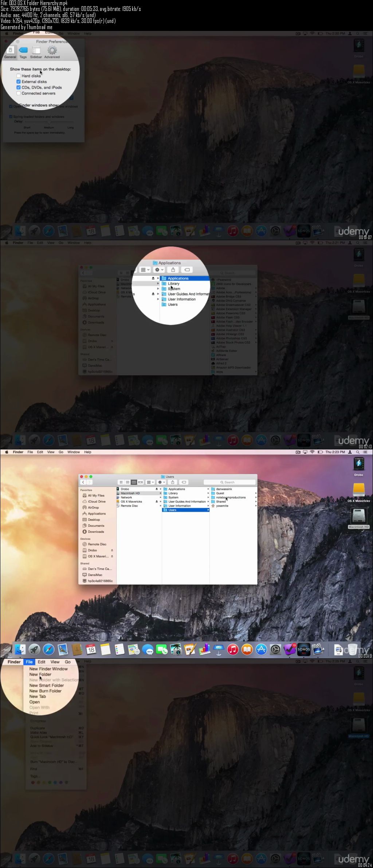The width and height of the screenshot is (373, 868).
Task: Toggle Spring-loaded folders and windows checkbox
Action: point(11,116)
